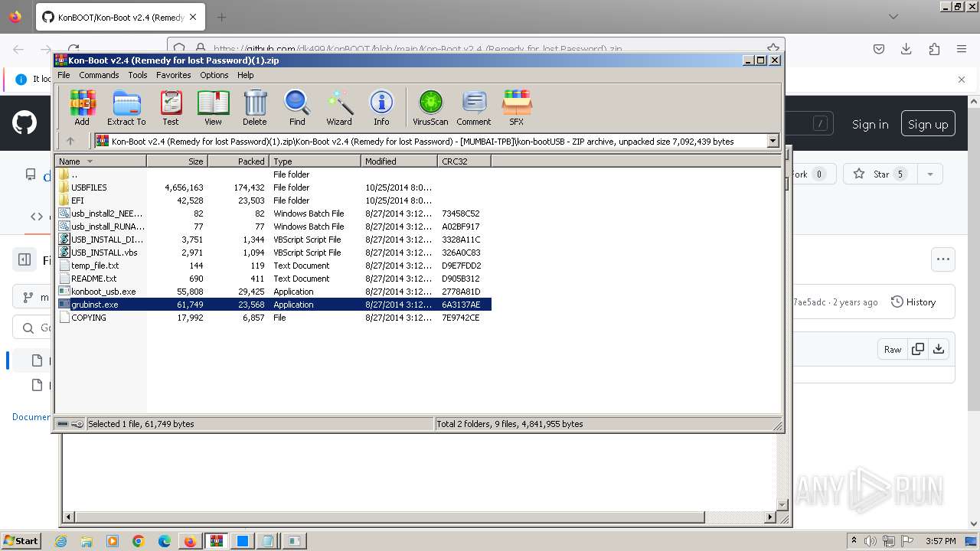Sort by the CRC32 column header
Viewport: 980px width, 551px height.
click(464, 161)
